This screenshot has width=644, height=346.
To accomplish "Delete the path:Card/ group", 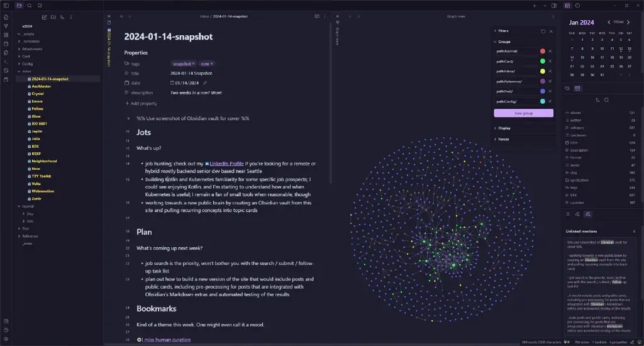I will [x=550, y=61].
